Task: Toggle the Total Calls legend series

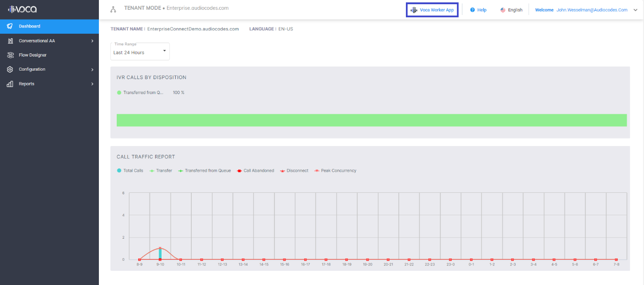Action: pos(130,171)
